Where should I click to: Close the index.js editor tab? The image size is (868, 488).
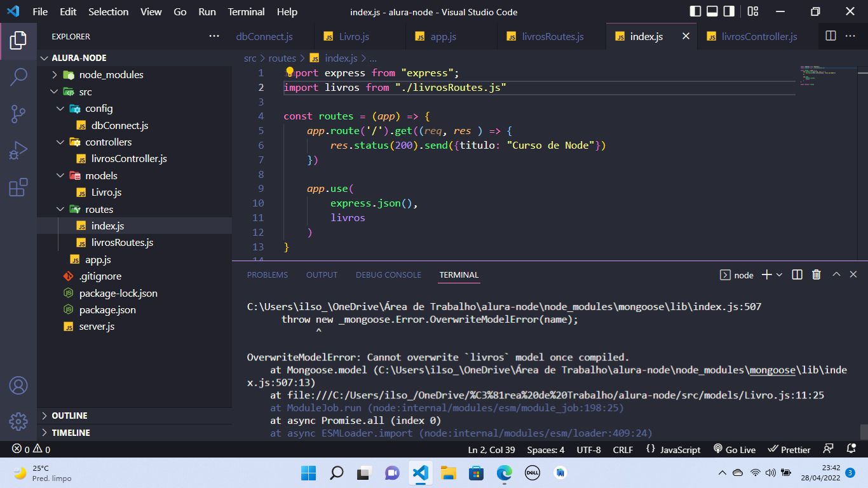tap(686, 36)
